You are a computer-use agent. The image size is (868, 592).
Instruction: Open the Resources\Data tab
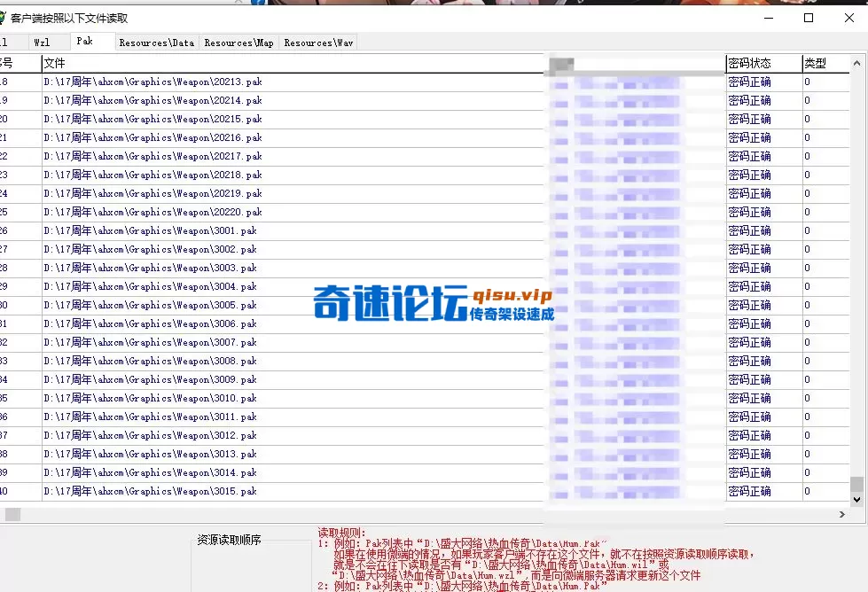[x=156, y=42]
